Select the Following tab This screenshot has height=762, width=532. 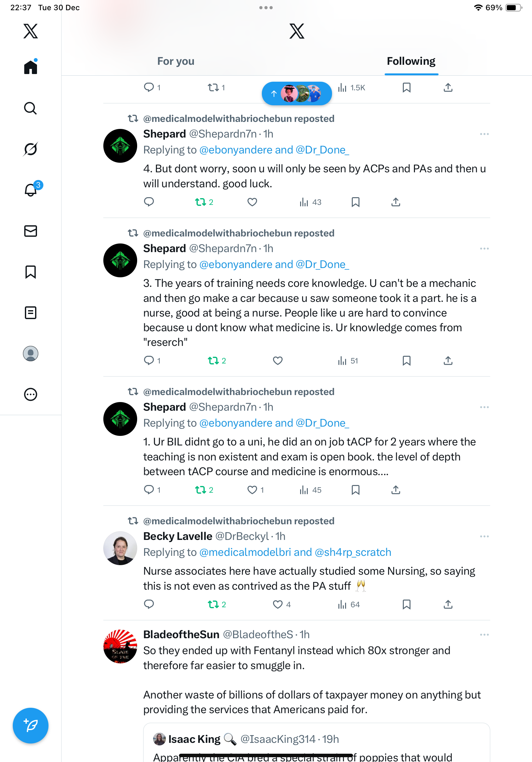pos(411,61)
